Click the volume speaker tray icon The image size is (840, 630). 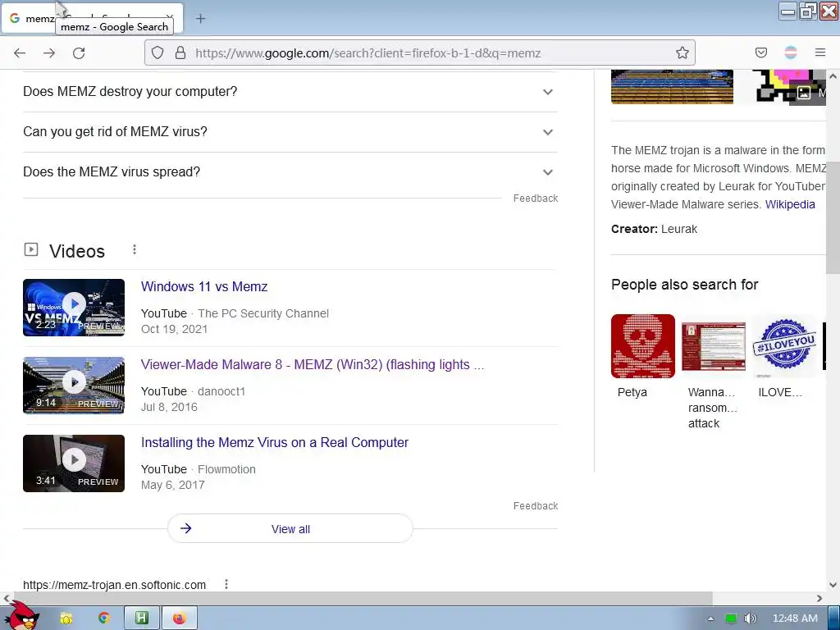click(750, 619)
